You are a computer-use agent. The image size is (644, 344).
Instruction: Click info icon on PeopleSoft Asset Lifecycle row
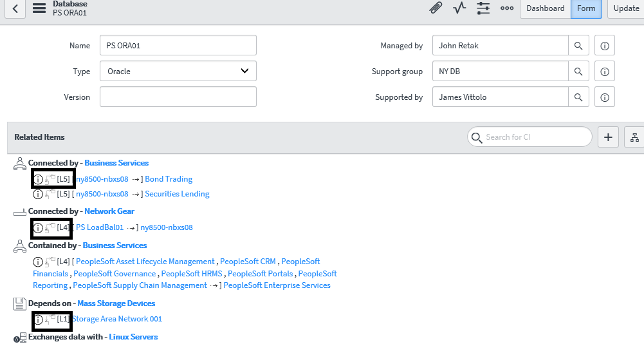coord(38,262)
